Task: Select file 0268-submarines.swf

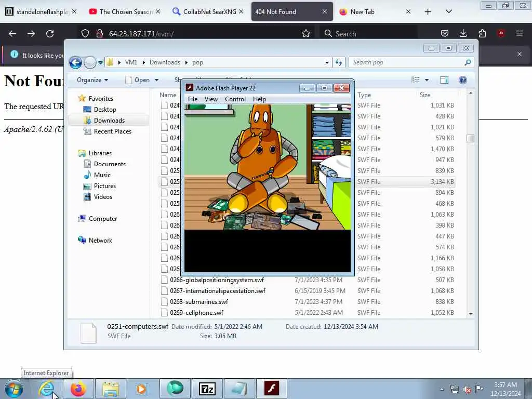Action: [x=199, y=302]
